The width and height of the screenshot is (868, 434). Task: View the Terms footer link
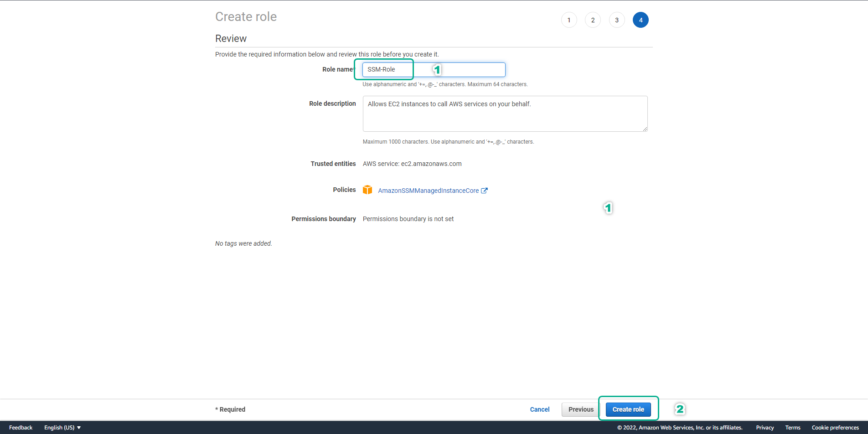coord(793,428)
